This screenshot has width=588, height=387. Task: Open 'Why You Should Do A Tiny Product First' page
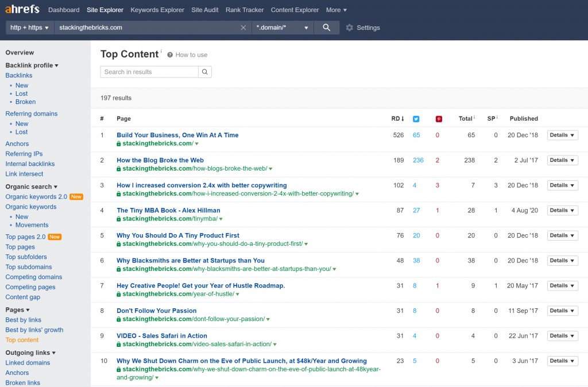[x=178, y=235]
